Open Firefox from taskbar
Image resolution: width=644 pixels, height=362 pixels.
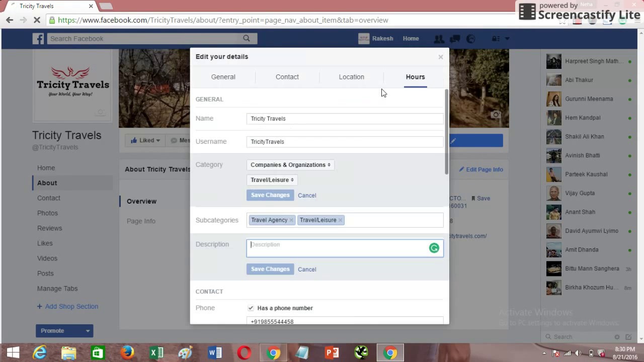tap(127, 353)
